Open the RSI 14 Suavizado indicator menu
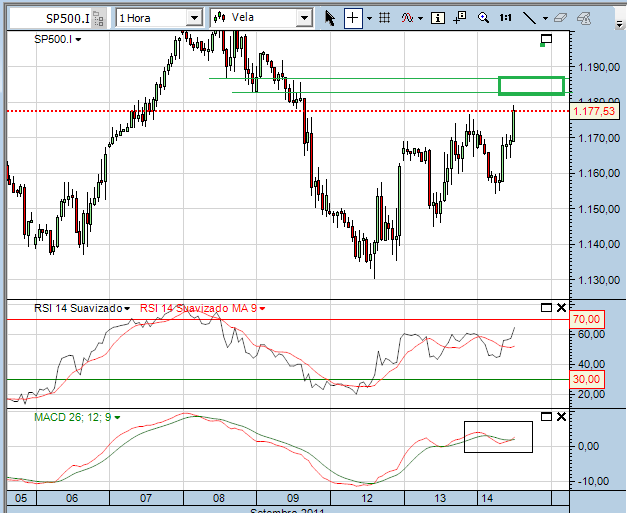The height and width of the screenshot is (513, 627). click(127, 309)
